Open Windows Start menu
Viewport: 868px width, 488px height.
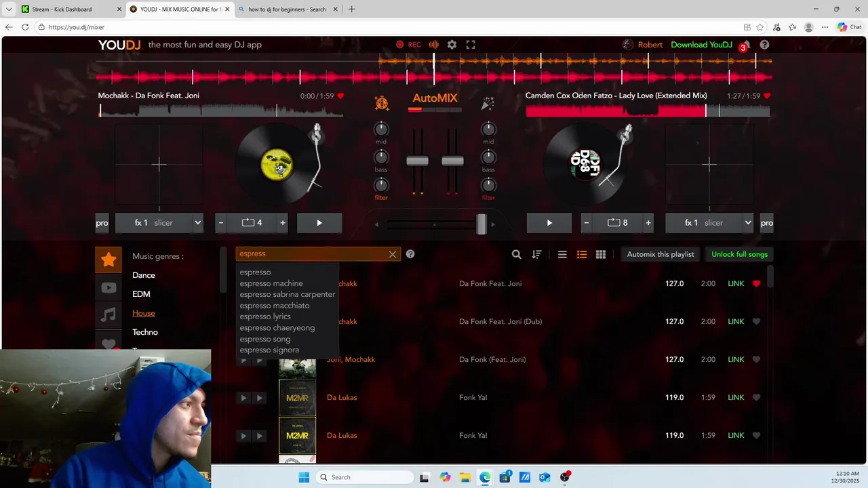pyautogui.click(x=304, y=477)
